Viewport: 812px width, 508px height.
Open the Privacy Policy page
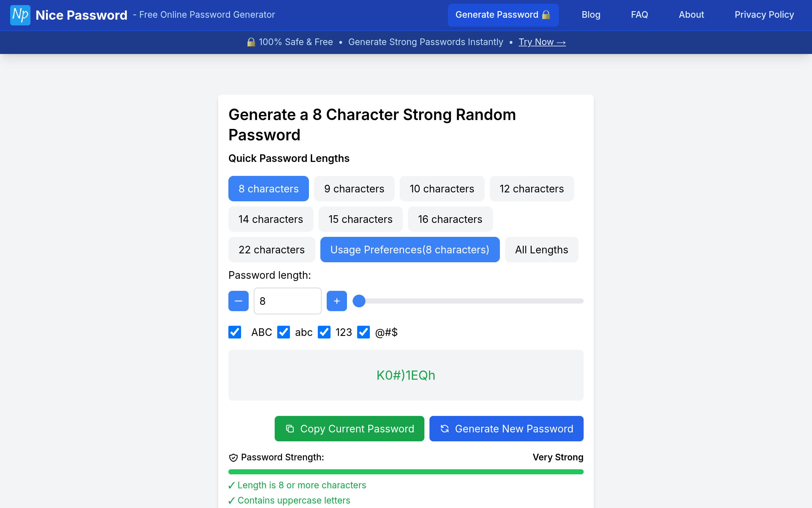764,15
